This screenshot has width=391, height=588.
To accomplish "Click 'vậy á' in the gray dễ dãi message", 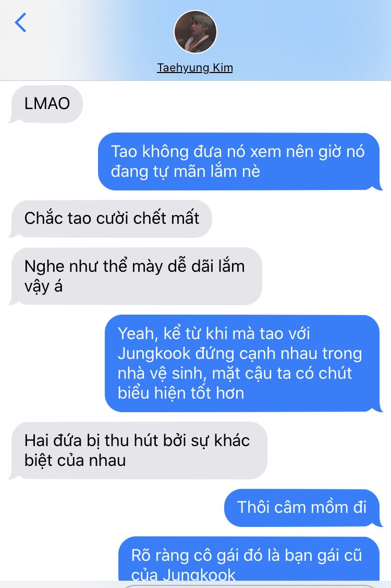I will point(43,287).
